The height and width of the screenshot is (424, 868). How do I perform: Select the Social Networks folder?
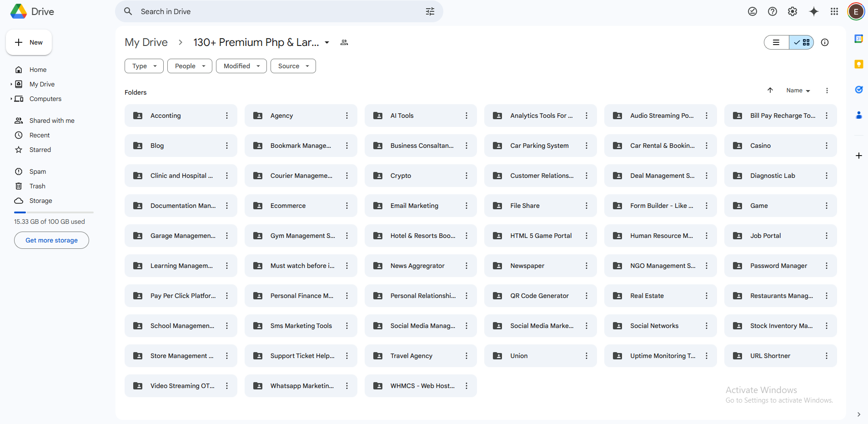click(661, 326)
